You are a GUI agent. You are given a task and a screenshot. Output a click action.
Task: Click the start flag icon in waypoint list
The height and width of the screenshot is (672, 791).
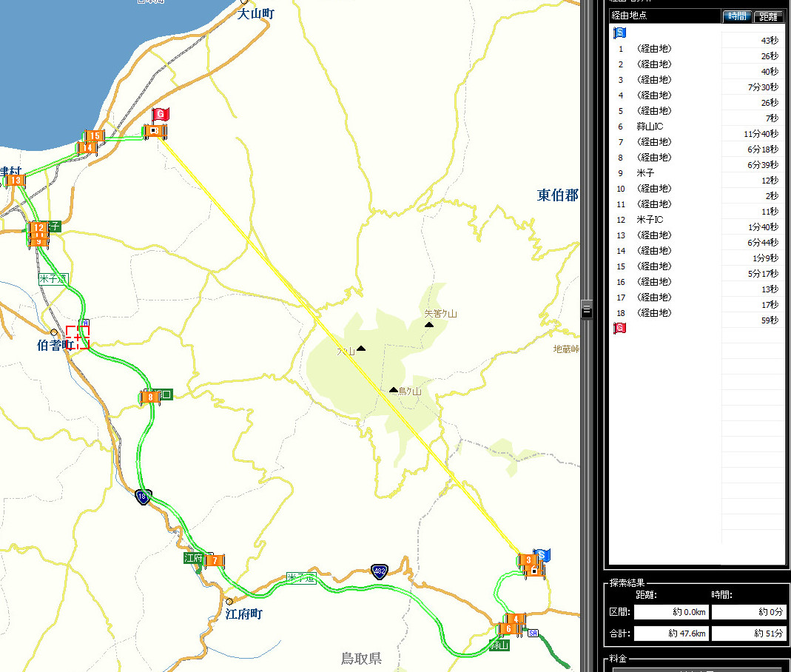tap(619, 33)
